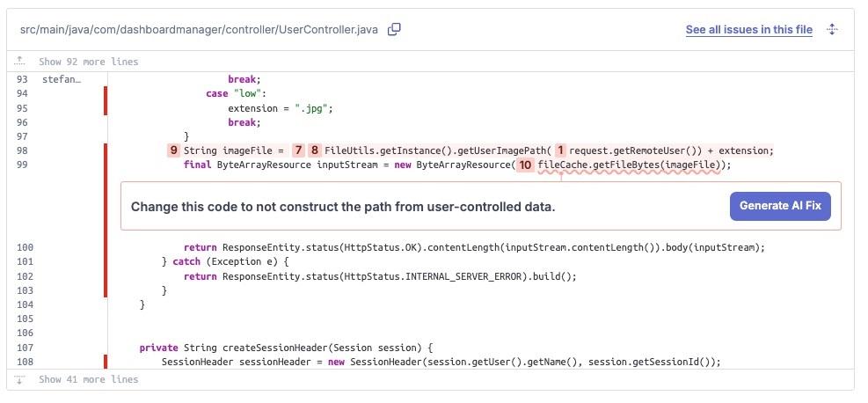The width and height of the screenshot is (868, 403).
Task: Click the red issue indicator on line 95
Action: [x=106, y=108]
